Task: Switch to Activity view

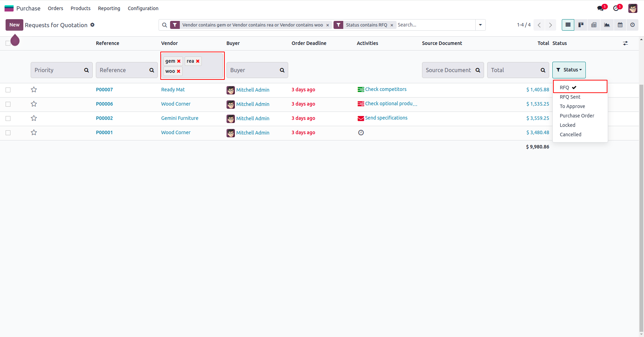Action: [632, 25]
